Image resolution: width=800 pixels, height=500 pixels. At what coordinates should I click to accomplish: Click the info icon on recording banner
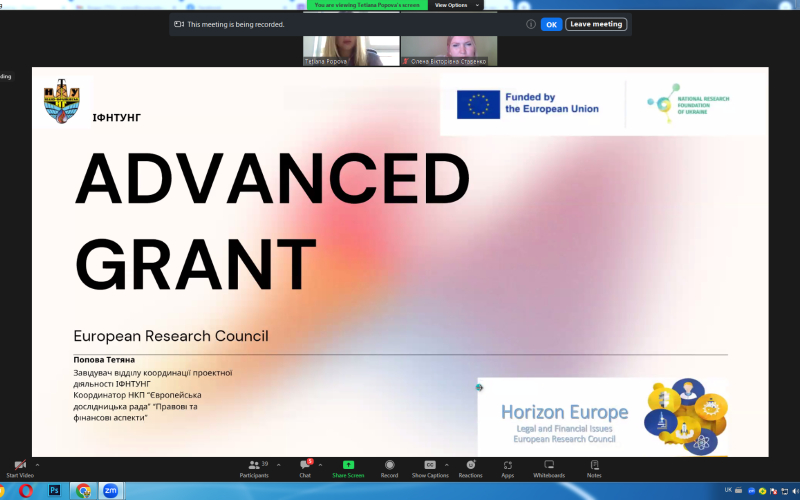coord(531,24)
